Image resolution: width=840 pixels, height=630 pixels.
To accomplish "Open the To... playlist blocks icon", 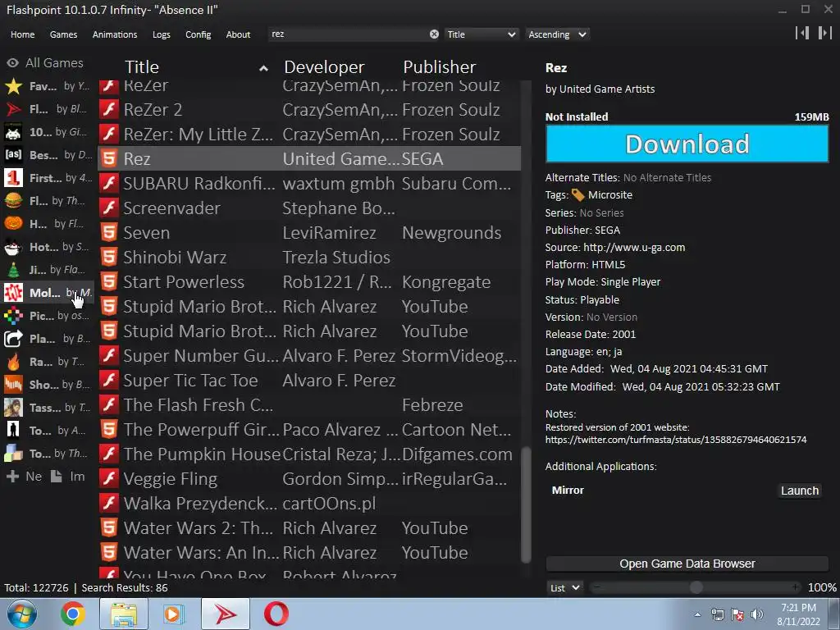I will 13,454.
